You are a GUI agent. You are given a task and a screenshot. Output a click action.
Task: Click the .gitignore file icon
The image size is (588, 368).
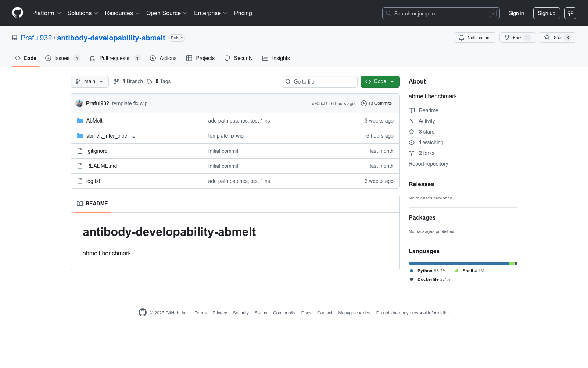pyautogui.click(x=80, y=151)
